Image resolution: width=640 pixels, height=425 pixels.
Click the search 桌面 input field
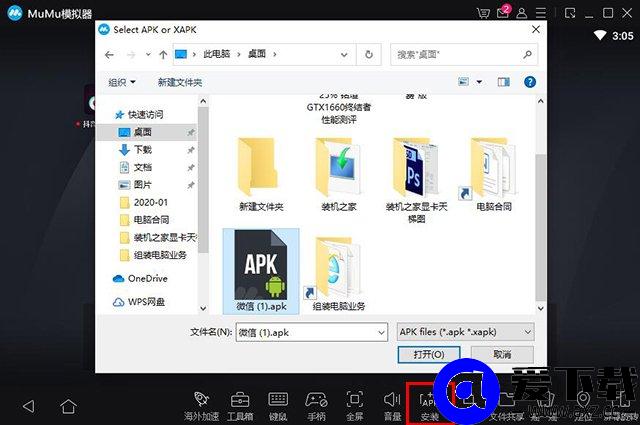tap(464, 54)
